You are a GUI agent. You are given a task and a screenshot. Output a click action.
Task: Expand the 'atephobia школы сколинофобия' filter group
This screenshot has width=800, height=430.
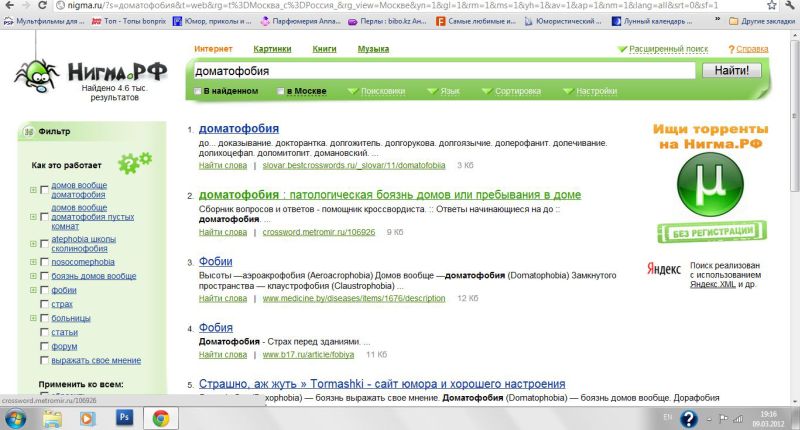point(33,244)
